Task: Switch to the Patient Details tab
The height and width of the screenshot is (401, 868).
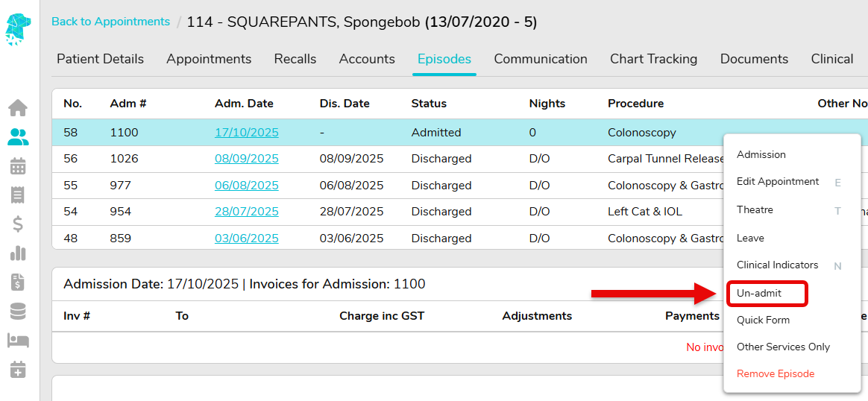Action: click(x=100, y=59)
